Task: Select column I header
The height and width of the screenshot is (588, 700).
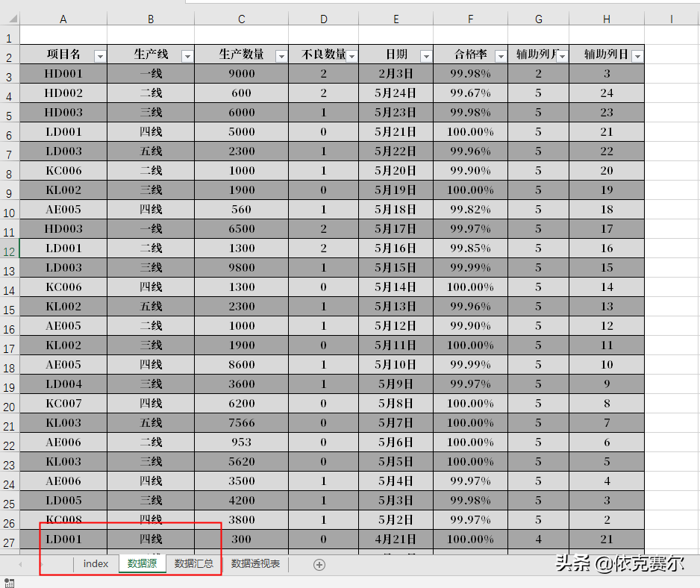Action: click(672, 19)
